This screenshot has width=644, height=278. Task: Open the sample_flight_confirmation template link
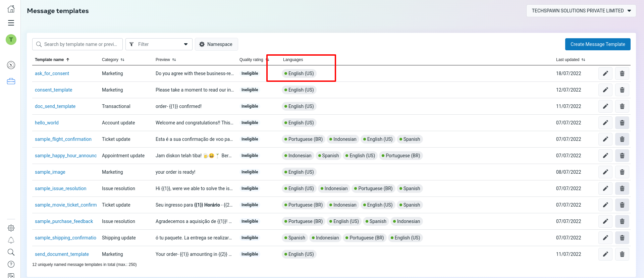pos(63,139)
